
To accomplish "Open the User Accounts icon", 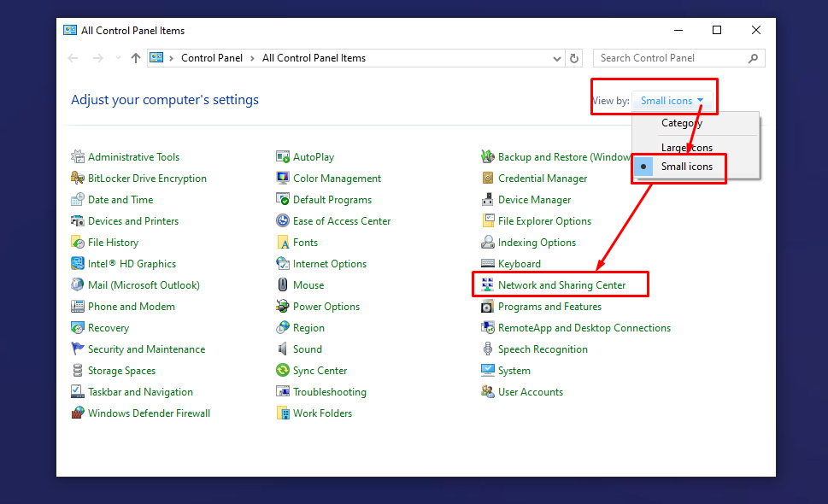I will click(x=488, y=392).
